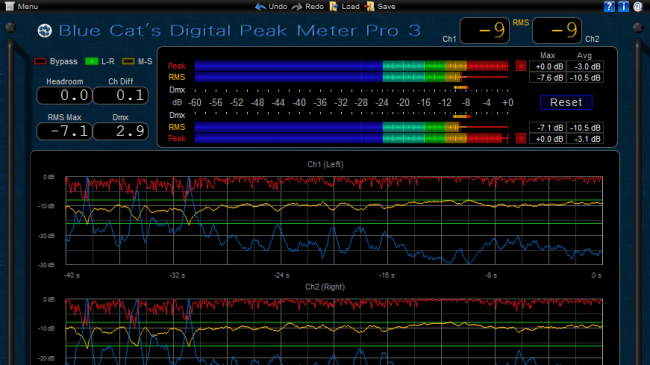Open the question mark help icon
The width and height of the screenshot is (650, 365).
tap(609, 6)
